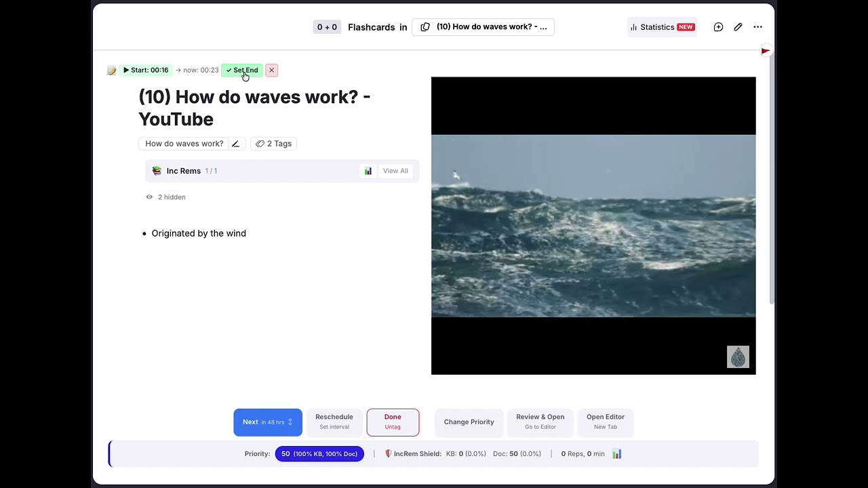Click the notepad pencil icon before Start
The height and width of the screenshot is (488, 868).
click(112, 70)
